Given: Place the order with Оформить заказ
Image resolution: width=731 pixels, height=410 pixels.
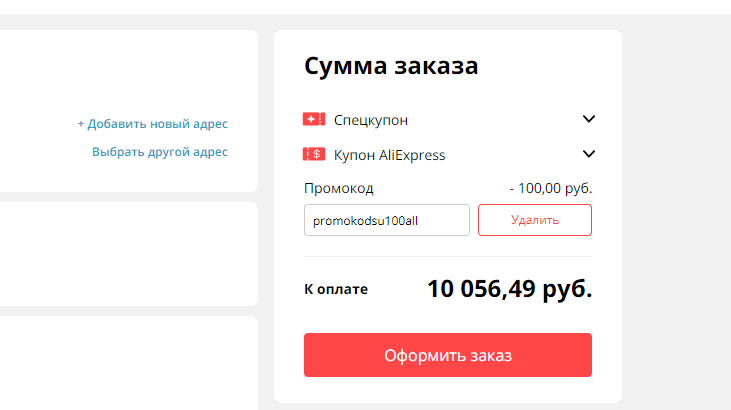Looking at the screenshot, I should point(448,355).
